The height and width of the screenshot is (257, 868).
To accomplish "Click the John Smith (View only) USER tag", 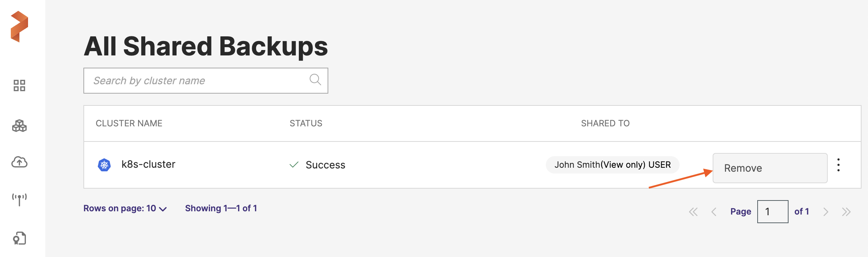I will coord(612,165).
